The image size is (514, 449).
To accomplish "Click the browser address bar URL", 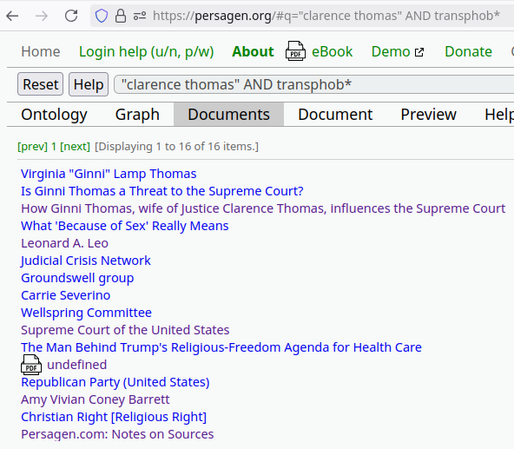I will click(326, 16).
